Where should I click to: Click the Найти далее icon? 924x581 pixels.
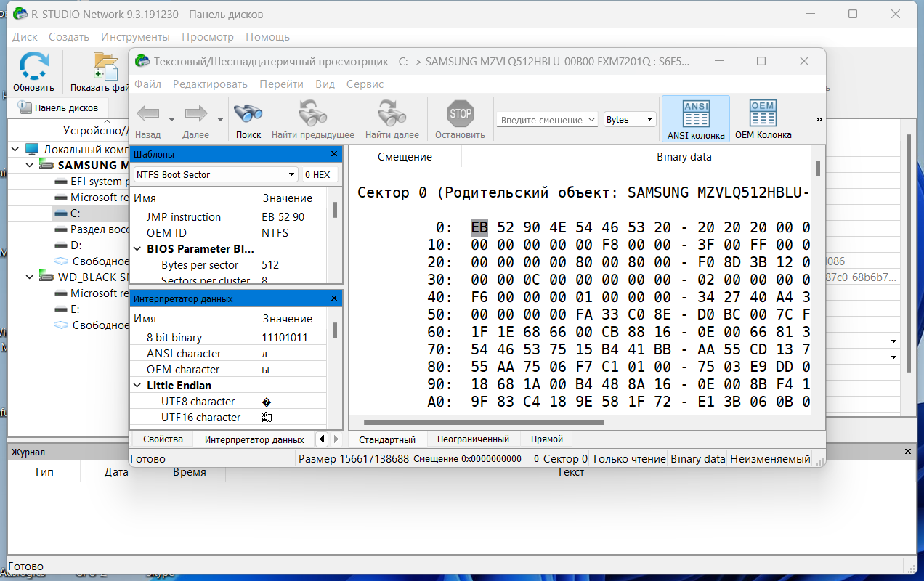tap(392, 113)
